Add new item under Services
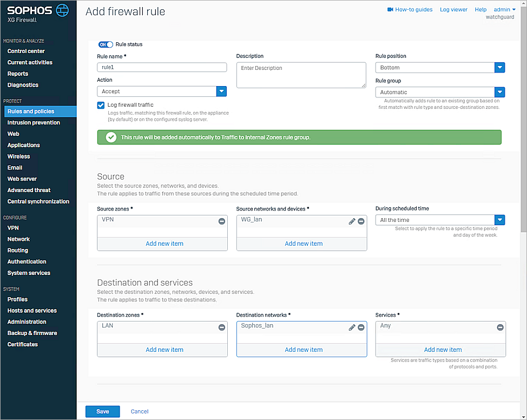527x420 pixels. click(443, 350)
